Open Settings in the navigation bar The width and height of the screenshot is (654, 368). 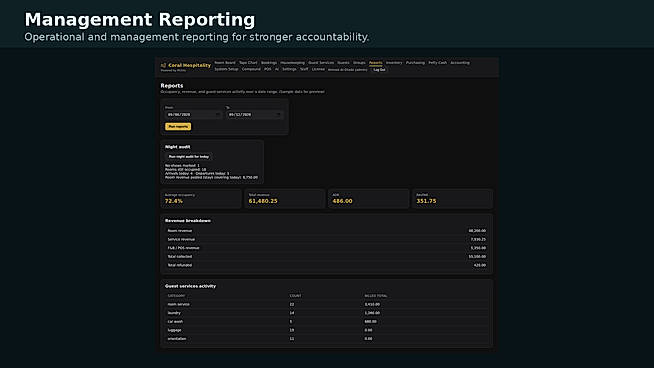289,69
